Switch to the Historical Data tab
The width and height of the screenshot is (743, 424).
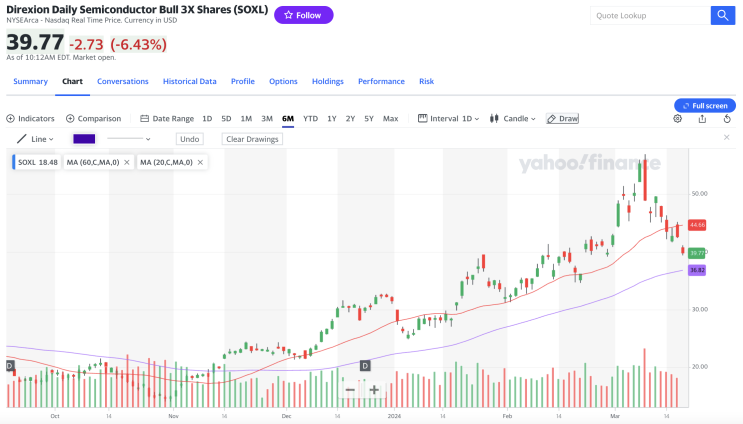tap(189, 81)
